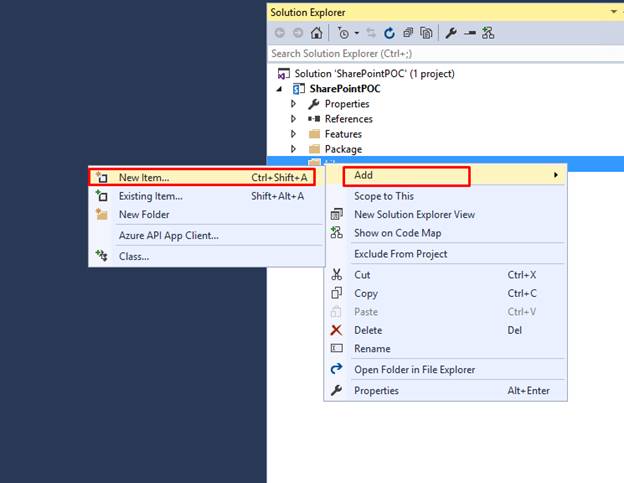Expand the References tree node
Viewport: 624px width, 483px height.
pyautogui.click(x=294, y=119)
